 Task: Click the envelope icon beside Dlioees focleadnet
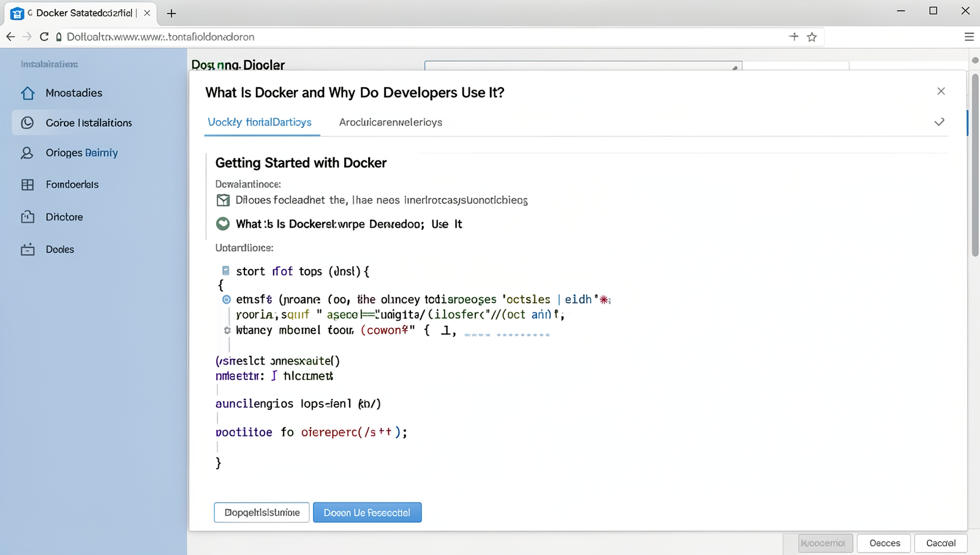point(224,200)
